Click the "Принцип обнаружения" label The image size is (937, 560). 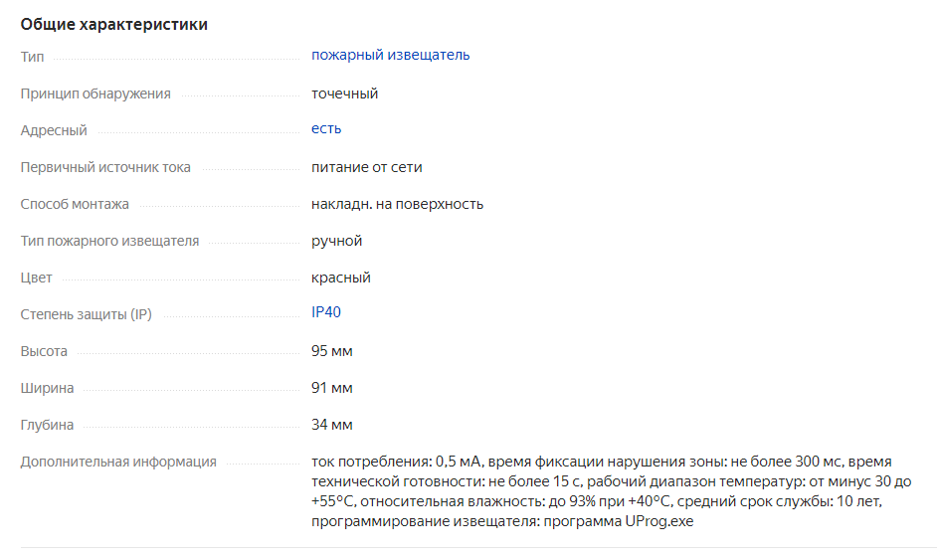coord(95,94)
